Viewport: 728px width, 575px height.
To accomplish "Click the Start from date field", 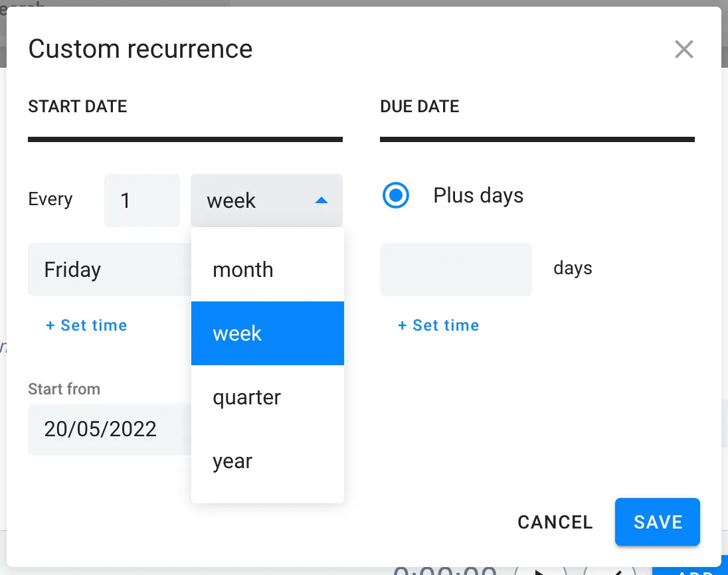I will point(100,430).
